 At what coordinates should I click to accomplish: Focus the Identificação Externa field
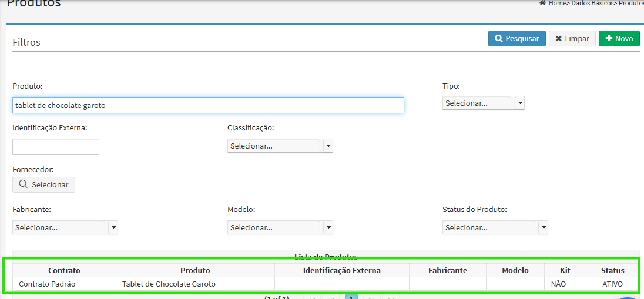[56, 147]
